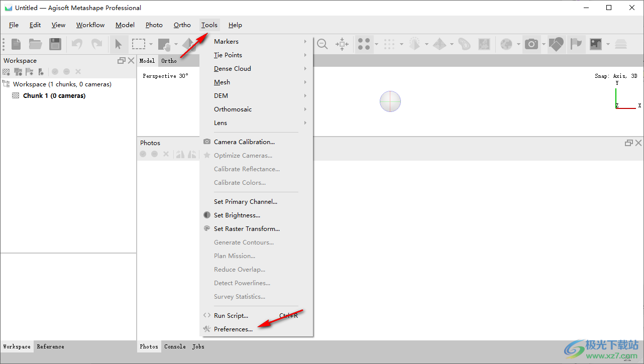Expand the DEM submenu
The width and height of the screenshot is (644, 364).
coord(256,96)
